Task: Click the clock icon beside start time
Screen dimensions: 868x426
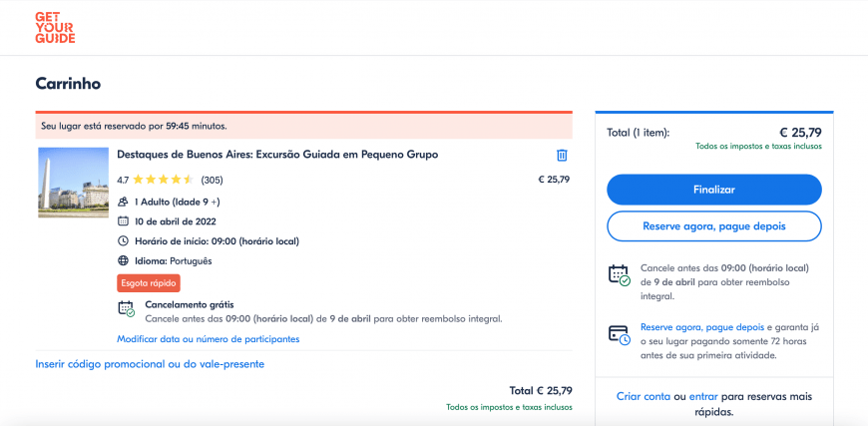Action: point(123,241)
